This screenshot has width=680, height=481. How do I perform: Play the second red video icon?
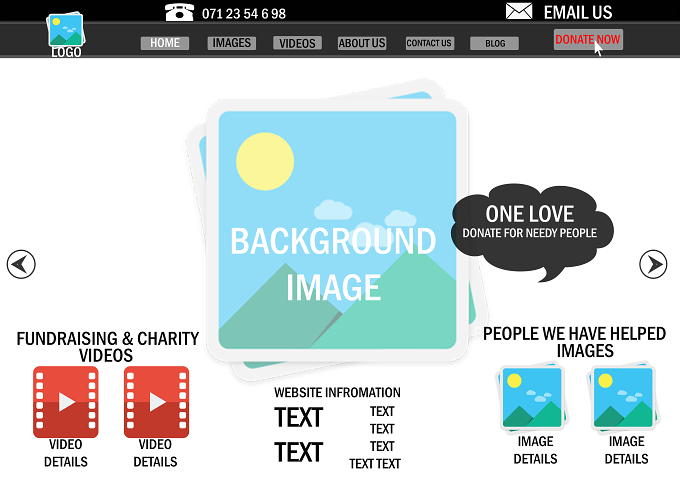pos(157,402)
